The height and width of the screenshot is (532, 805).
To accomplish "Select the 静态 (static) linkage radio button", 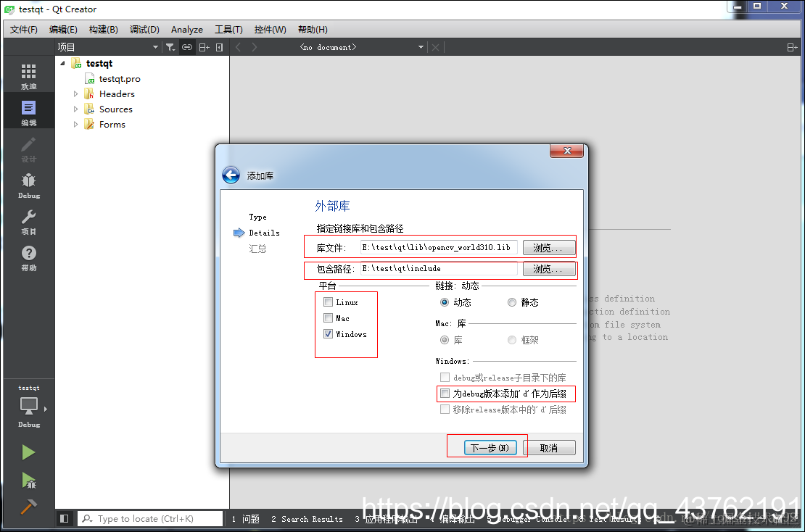I will click(x=512, y=302).
